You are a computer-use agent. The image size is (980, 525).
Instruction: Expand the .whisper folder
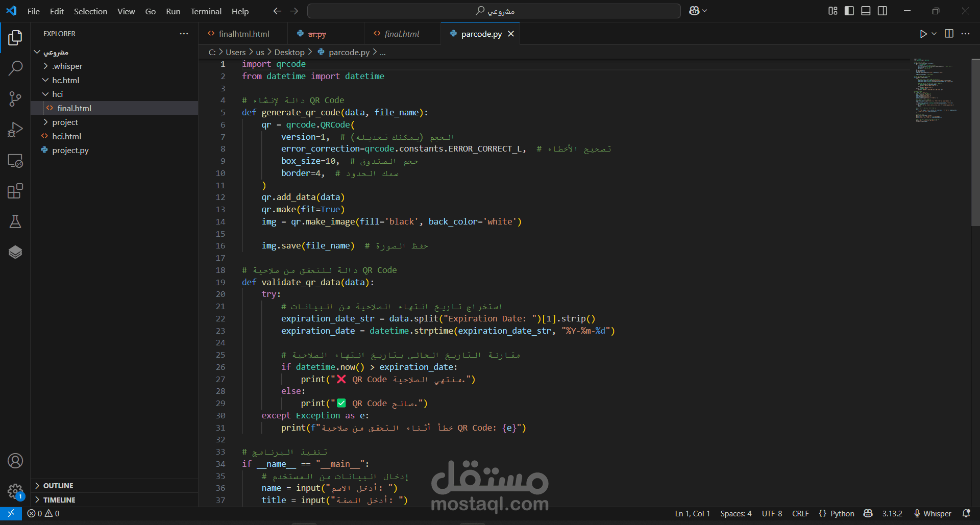click(x=114, y=66)
